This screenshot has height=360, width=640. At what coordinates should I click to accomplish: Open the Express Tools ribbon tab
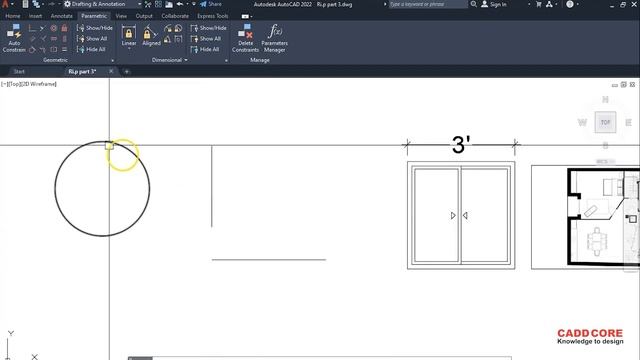tap(213, 16)
